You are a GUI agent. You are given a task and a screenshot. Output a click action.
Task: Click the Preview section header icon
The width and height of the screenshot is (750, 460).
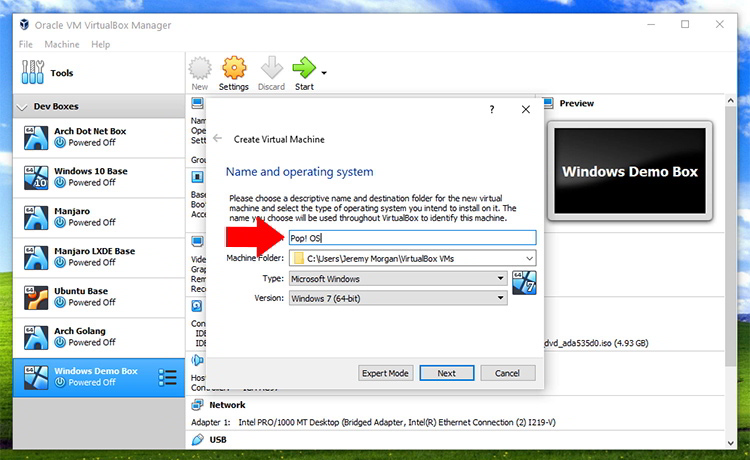549,103
